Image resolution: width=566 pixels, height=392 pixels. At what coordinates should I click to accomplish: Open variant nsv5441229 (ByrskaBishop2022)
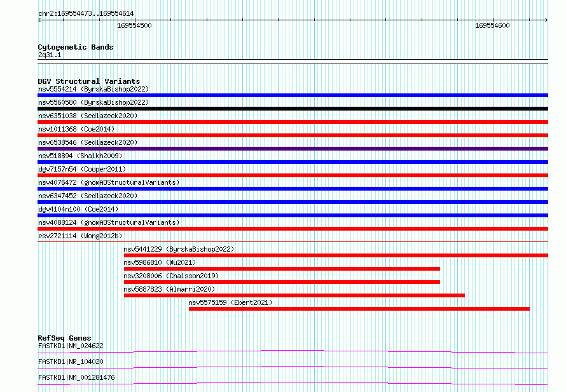(x=179, y=249)
